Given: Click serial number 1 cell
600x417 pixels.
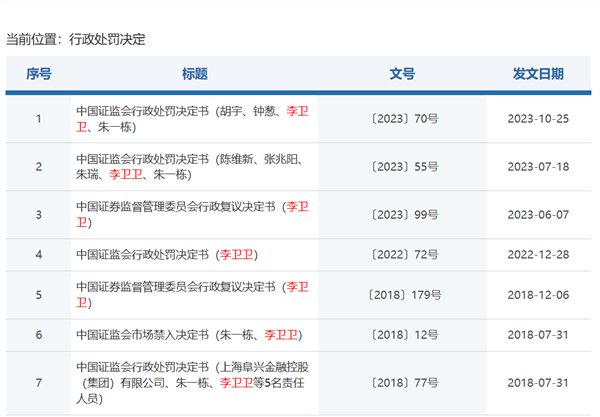Looking at the screenshot, I should click(x=39, y=119).
